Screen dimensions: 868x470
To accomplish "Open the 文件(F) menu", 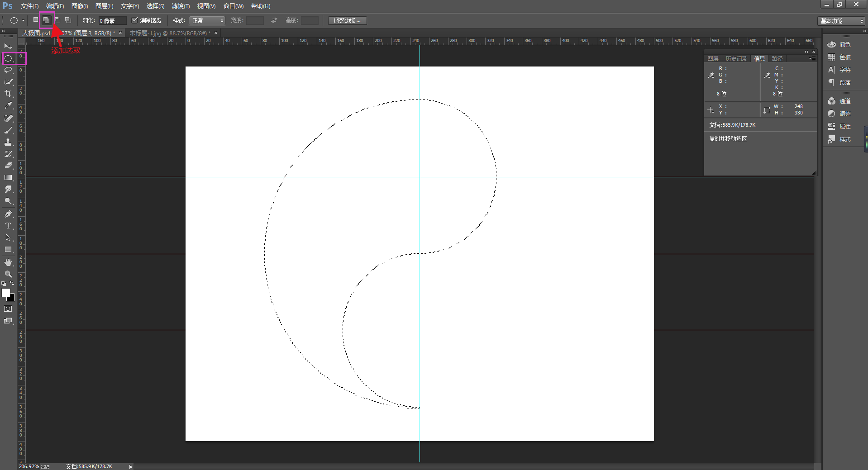I will coord(29,6).
